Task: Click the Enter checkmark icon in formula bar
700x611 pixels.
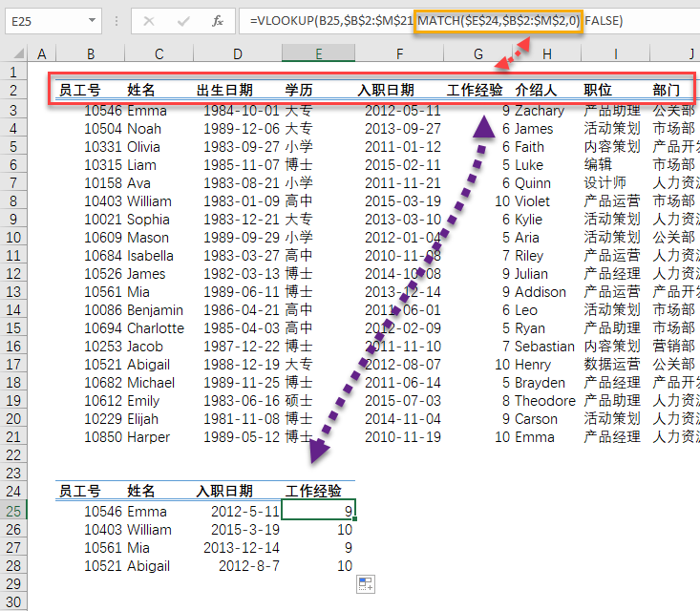Action: tap(182, 20)
